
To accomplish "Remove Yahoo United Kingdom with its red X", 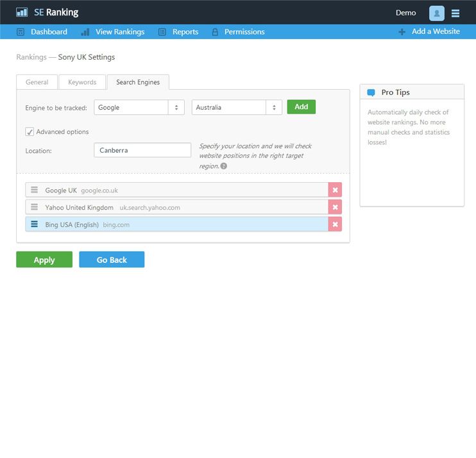I will pyautogui.click(x=335, y=207).
